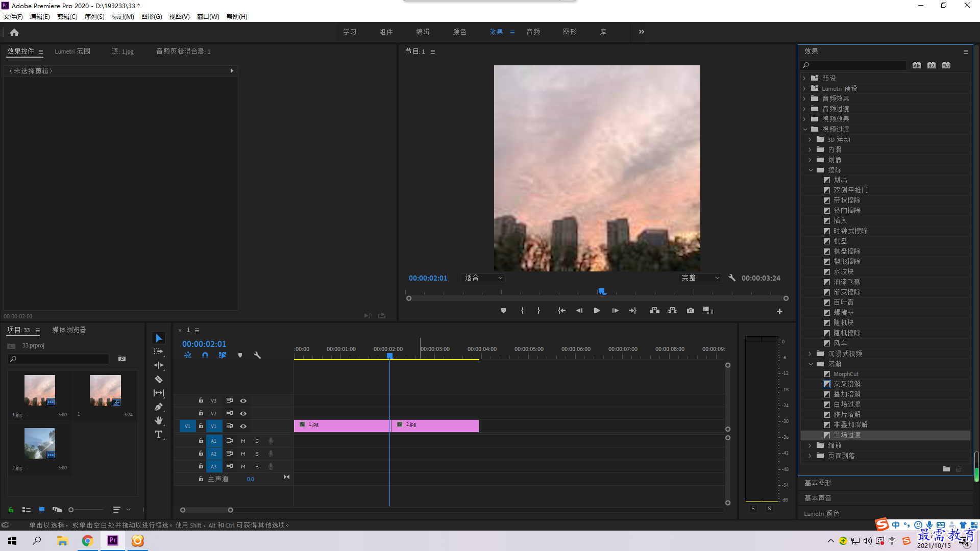Screen dimensions: 980x551
Task: Open the 基本图形 panel
Action: click(818, 483)
